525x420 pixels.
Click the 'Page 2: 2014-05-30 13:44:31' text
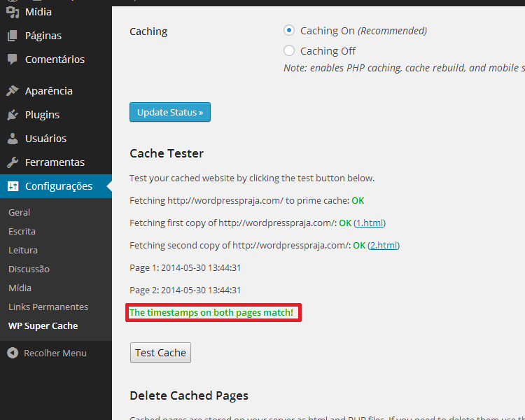coord(185,290)
